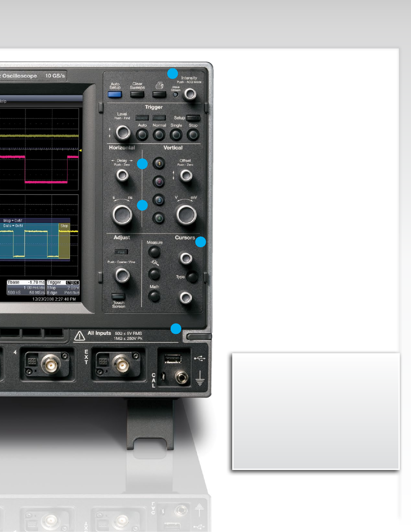Click the 'Data = 0x6f' decode label

coord(13,226)
